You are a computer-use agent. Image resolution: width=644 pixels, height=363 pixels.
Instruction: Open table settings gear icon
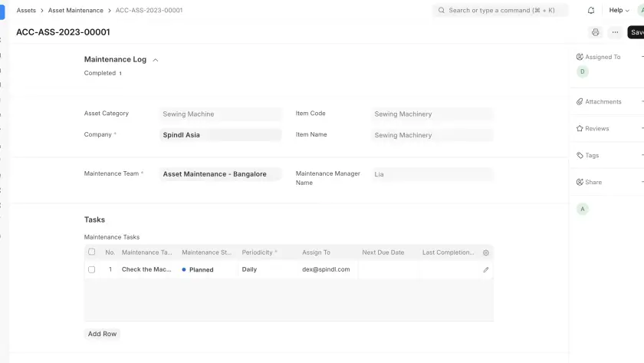coord(485,252)
